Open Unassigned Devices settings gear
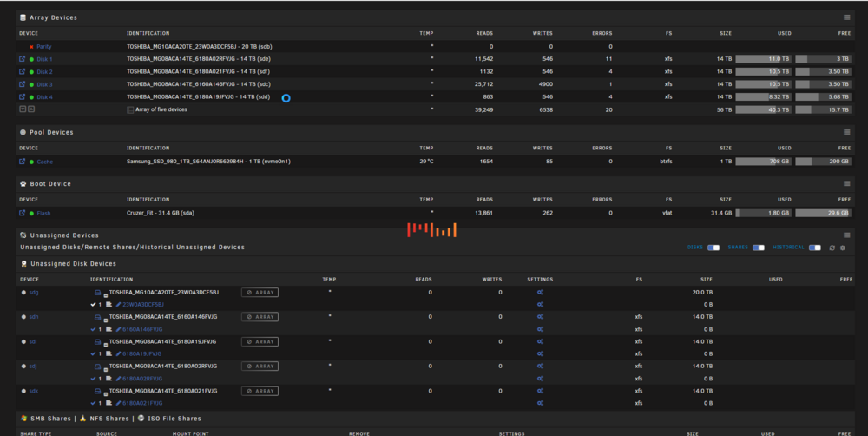 coord(843,248)
